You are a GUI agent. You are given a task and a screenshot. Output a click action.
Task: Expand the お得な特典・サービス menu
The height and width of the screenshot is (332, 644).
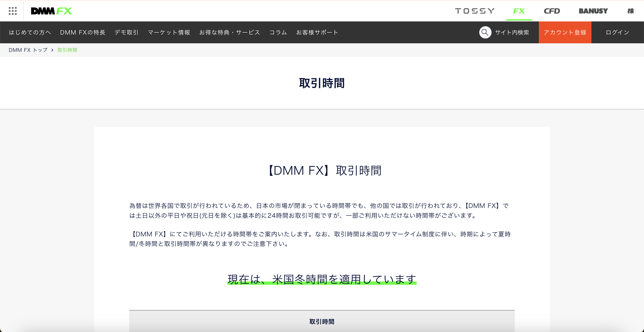[230, 32]
